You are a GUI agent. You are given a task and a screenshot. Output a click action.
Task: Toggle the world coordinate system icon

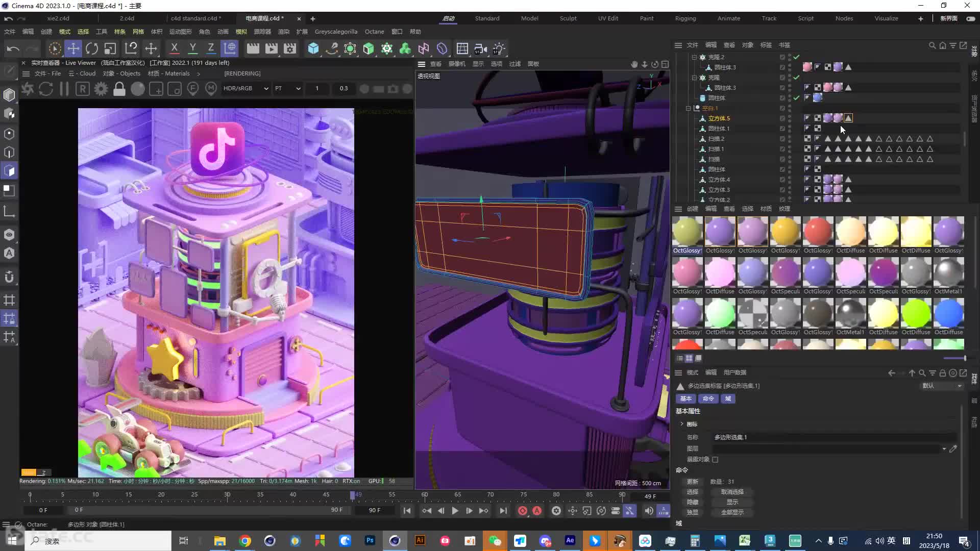coord(230,48)
